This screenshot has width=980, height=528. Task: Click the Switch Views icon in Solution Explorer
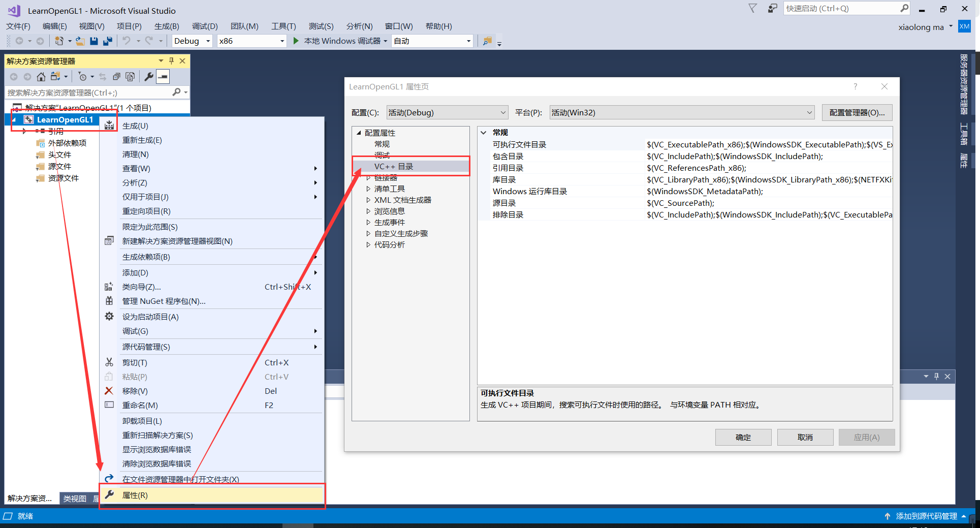[x=55, y=77]
